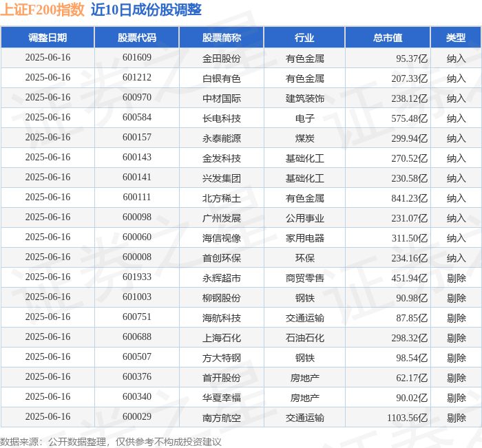Click stock code 600111
Image resolution: width=482 pixels, height=448 pixels.
[x=137, y=198]
